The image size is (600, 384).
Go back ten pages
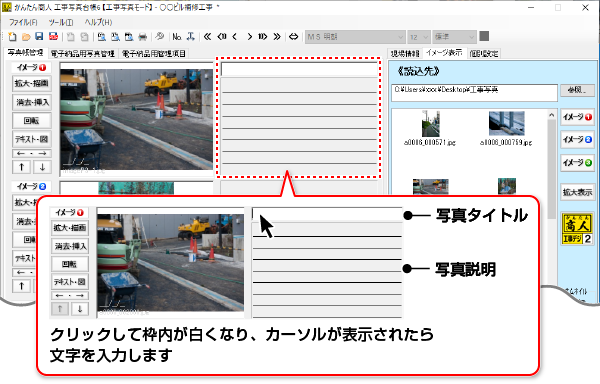(222, 37)
